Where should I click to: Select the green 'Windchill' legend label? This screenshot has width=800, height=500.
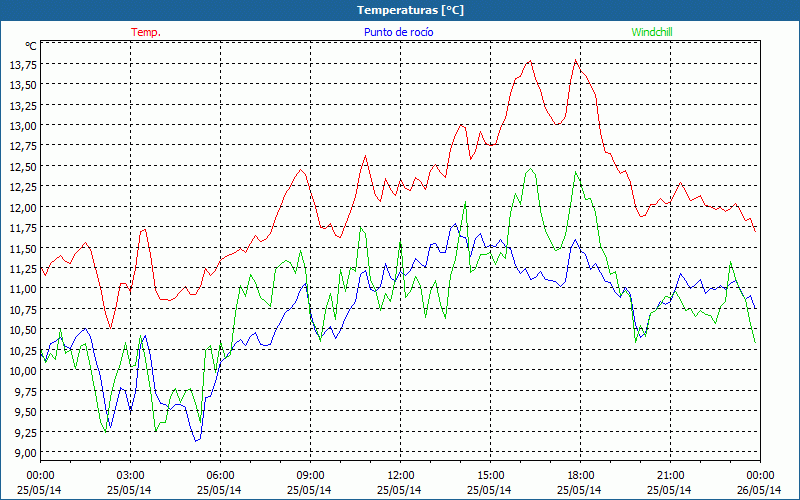point(652,32)
